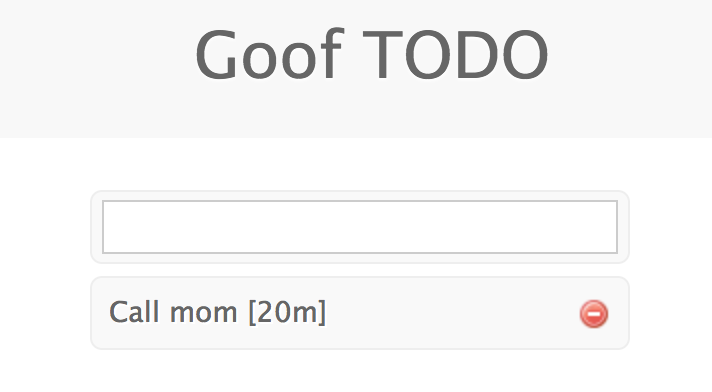This screenshot has height=392, width=712.
Task: Click the word Goof in the title
Action: point(268,55)
